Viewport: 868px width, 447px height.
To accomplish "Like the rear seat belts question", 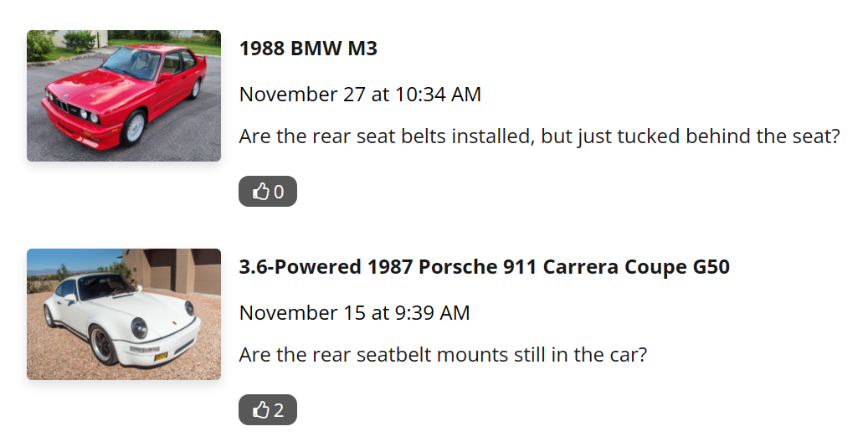I will pos(268,192).
